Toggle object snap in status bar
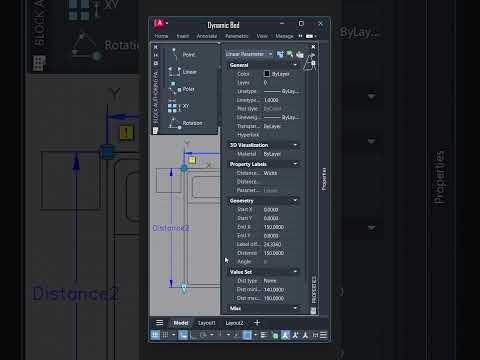 click(x=247, y=335)
